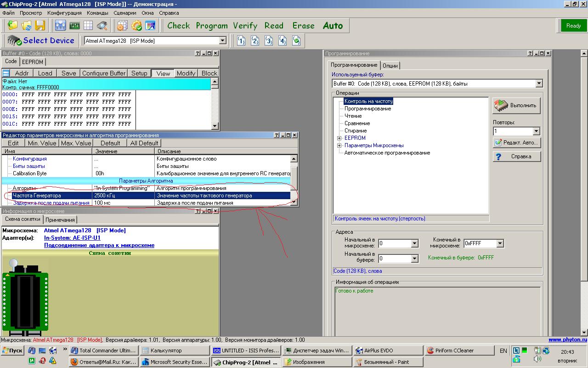Expand the Параметры Микросхемы tree node
Image resolution: width=588 pixels, height=368 pixels.
pos(339,145)
